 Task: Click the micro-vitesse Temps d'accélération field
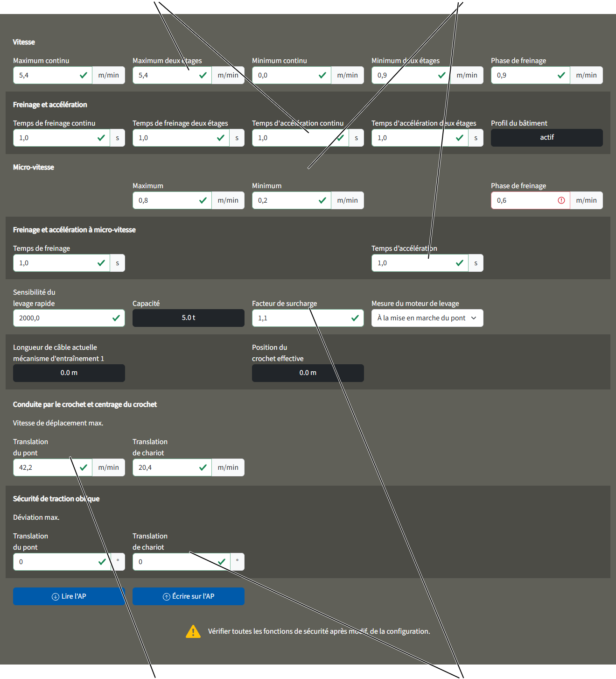420,263
